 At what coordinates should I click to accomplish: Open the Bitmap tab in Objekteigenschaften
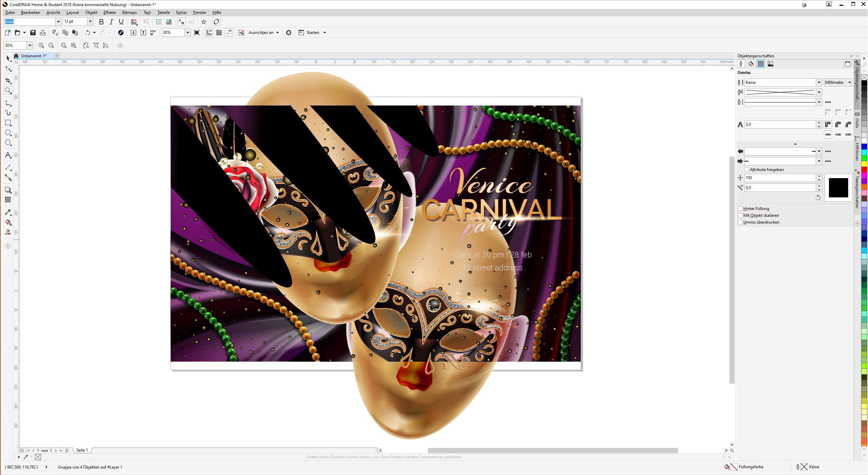(x=771, y=64)
